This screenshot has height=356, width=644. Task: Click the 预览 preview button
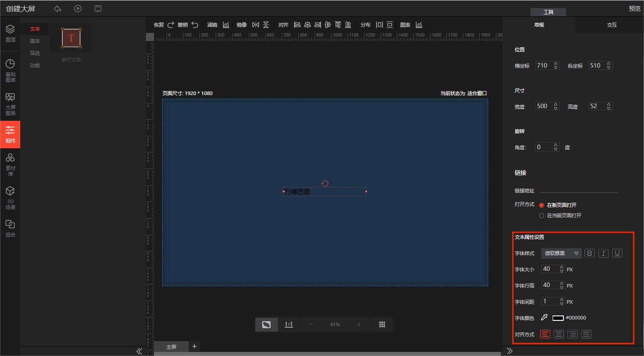(635, 9)
